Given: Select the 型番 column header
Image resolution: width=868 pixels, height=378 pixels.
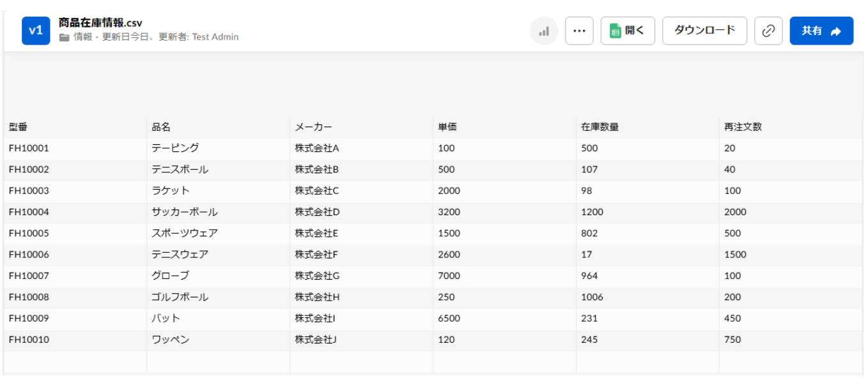Looking at the screenshot, I should click(18, 127).
